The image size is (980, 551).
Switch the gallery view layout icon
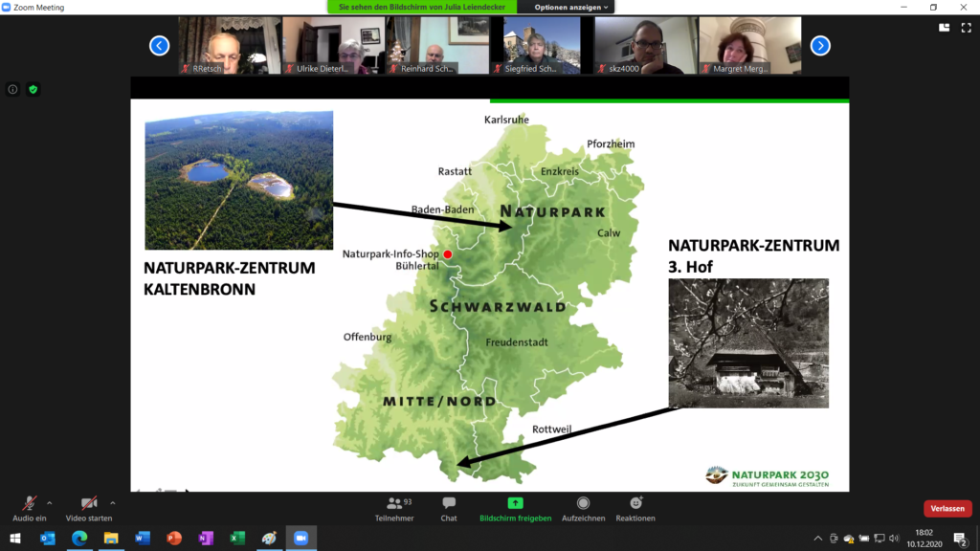tap(943, 29)
